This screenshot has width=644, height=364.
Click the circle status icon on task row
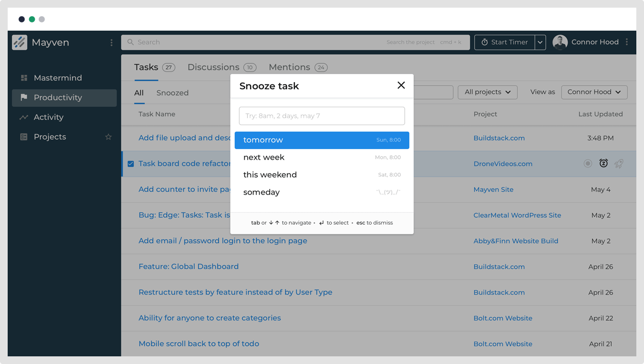click(x=588, y=163)
